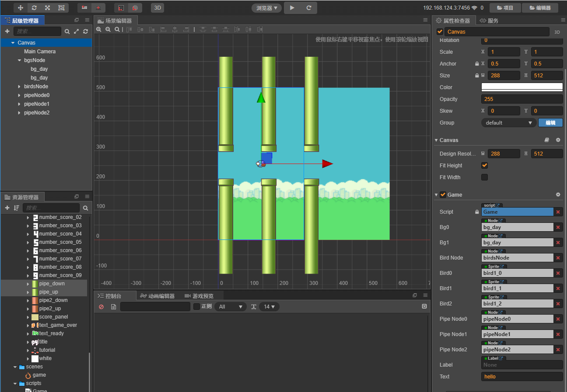Open the 项目 project folder button

tap(505, 8)
